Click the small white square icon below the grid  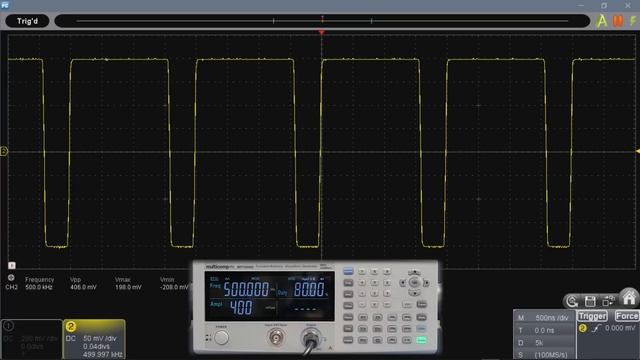click(x=12, y=265)
